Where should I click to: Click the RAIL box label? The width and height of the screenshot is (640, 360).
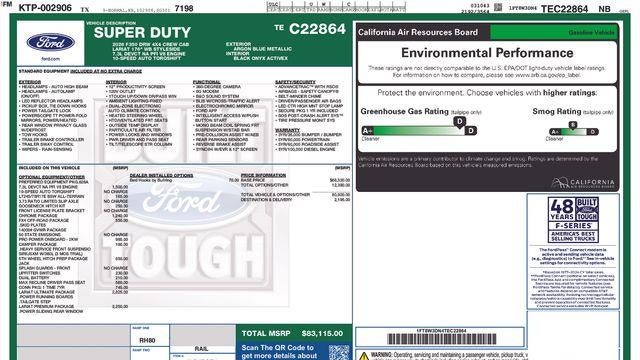tap(201, 349)
